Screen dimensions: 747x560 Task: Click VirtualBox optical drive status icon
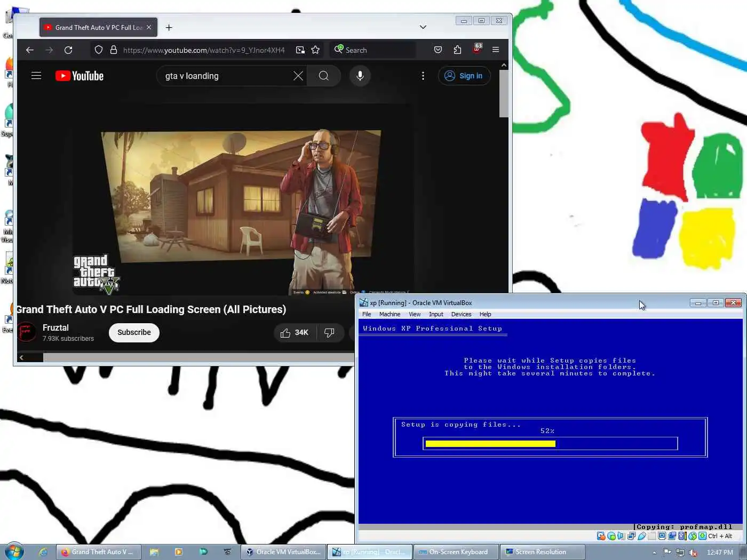point(611,536)
